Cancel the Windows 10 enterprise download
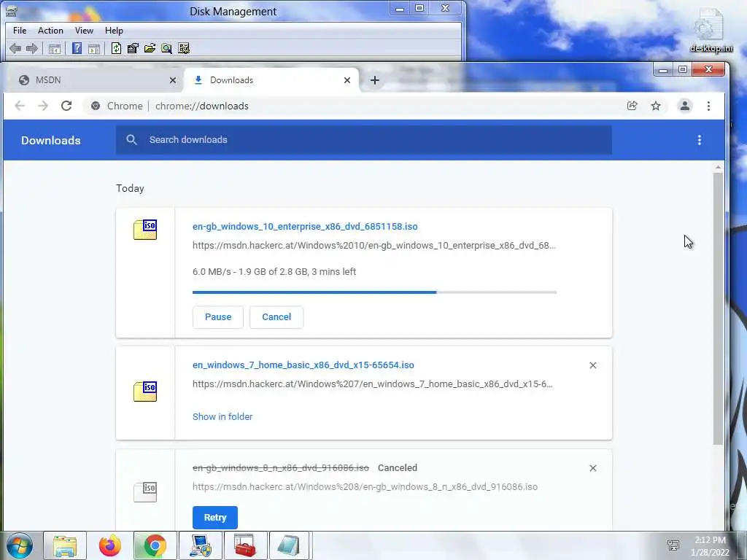This screenshot has height=560, width=747. [x=276, y=317]
